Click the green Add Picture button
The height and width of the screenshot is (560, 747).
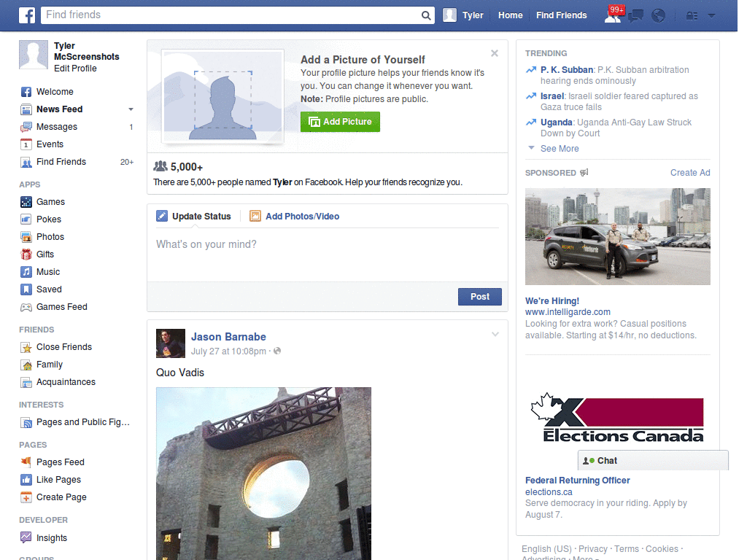340,122
